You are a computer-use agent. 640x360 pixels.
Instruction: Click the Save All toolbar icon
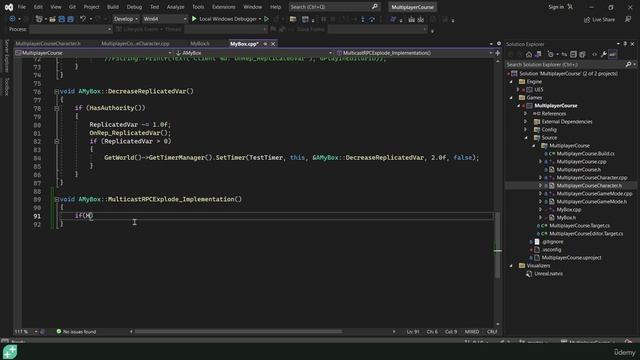70,19
